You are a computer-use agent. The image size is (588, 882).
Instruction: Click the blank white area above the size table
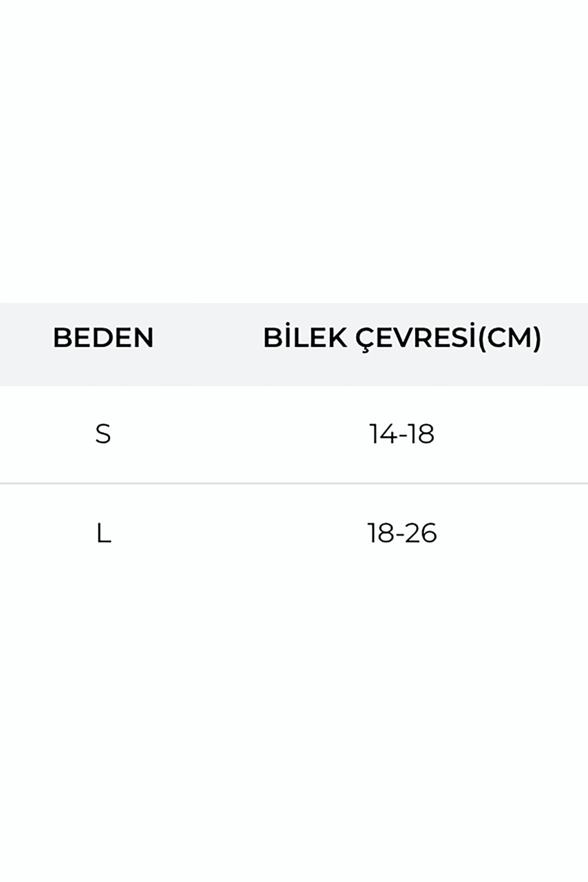(x=294, y=151)
